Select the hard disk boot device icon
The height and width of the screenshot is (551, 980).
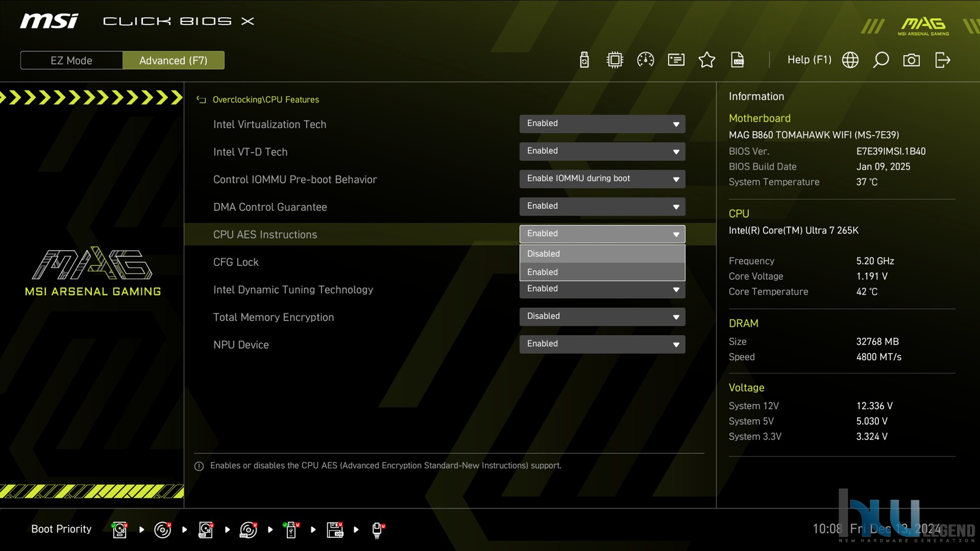[x=120, y=529]
